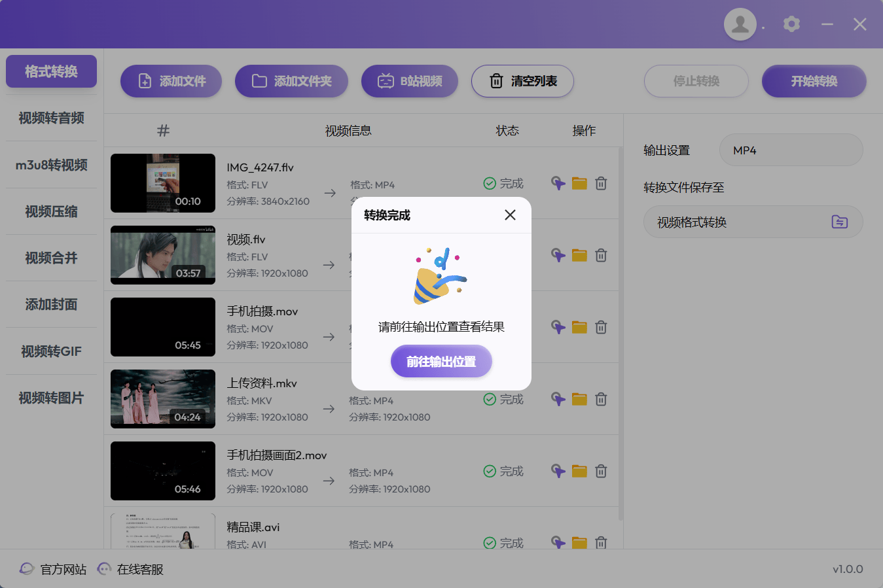The image size is (883, 588).
Task: Delete 手机拍摄画面2.mov using trash icon
Action: (601, 472)
